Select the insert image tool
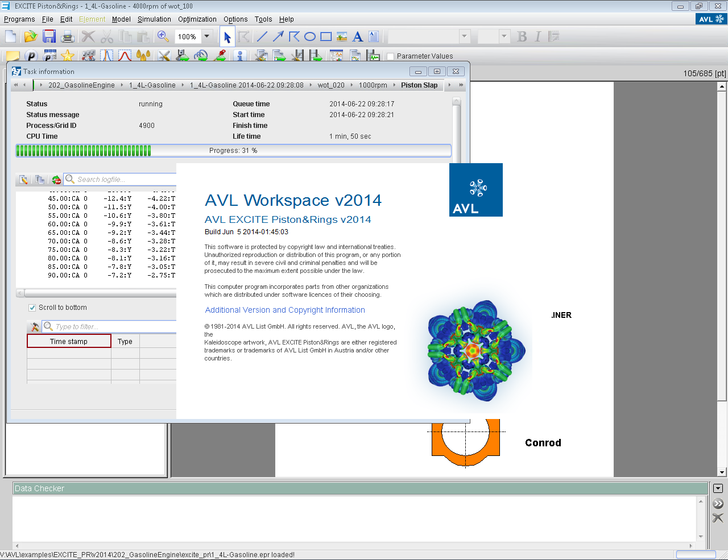Viewport: 728px width, 560px height. coord(342,36)
